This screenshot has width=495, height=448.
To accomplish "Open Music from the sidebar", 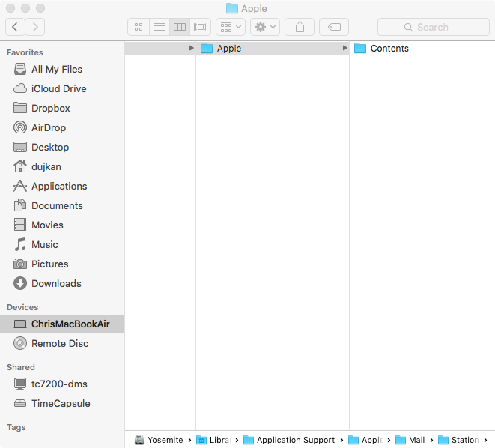I will [62, 245].
